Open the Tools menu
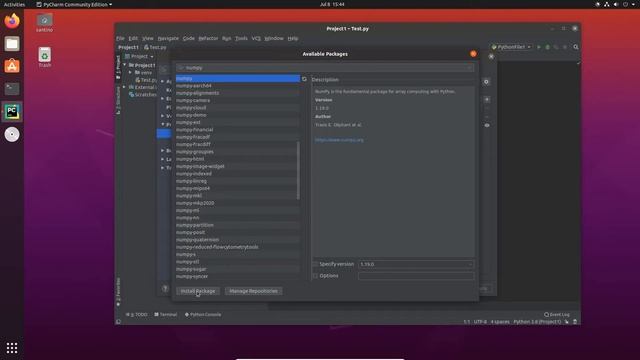The image size is (640, 360). click(241, 38)
